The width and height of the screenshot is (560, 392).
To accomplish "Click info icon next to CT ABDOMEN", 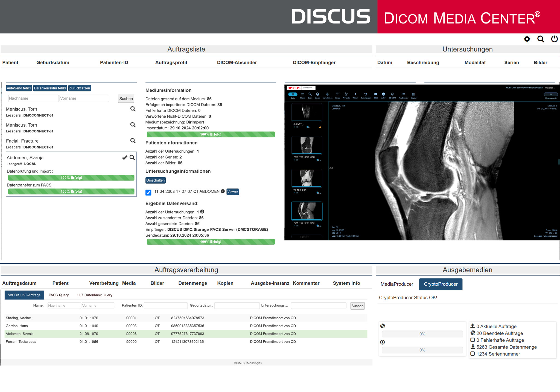I will pyautogui.click(x=223, y=191).
